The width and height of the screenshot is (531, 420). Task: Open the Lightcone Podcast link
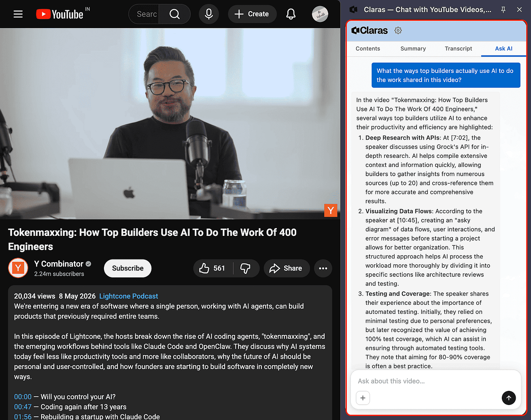tap(129, 296)
